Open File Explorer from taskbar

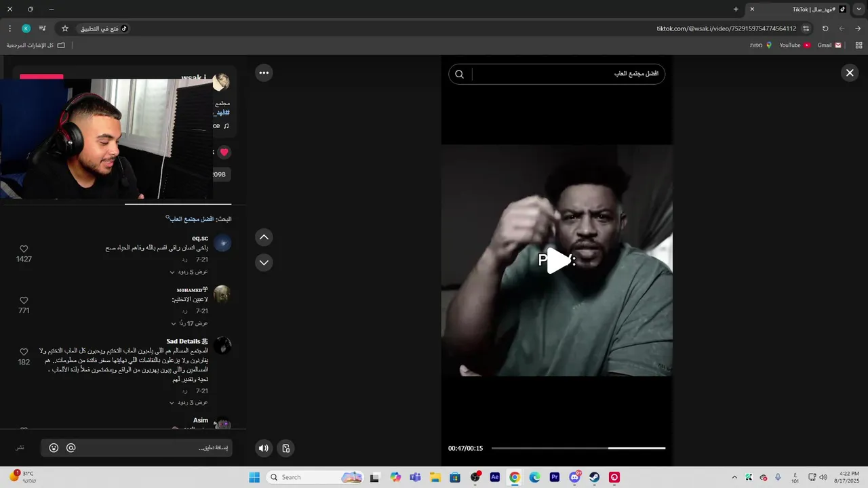coord(435,477)
